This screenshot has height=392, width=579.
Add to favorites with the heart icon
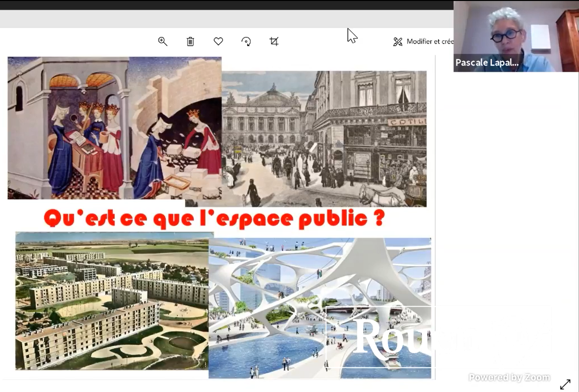tap(218, 41)
